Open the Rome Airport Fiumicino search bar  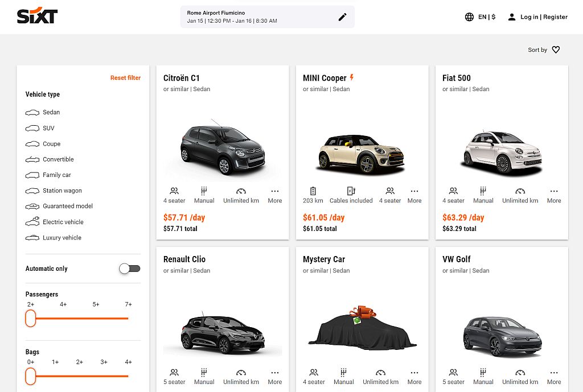pyautogui.click(x=268, y=16)
